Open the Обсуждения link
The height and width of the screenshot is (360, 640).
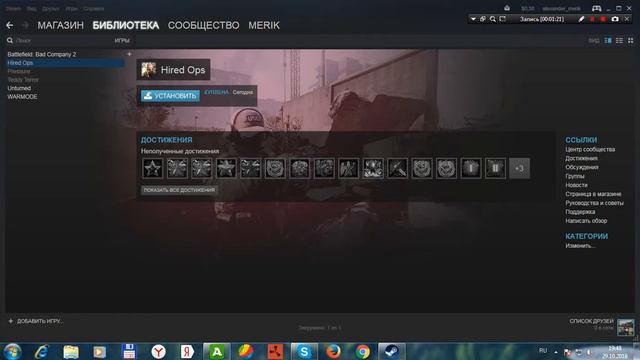click(582, 167)
